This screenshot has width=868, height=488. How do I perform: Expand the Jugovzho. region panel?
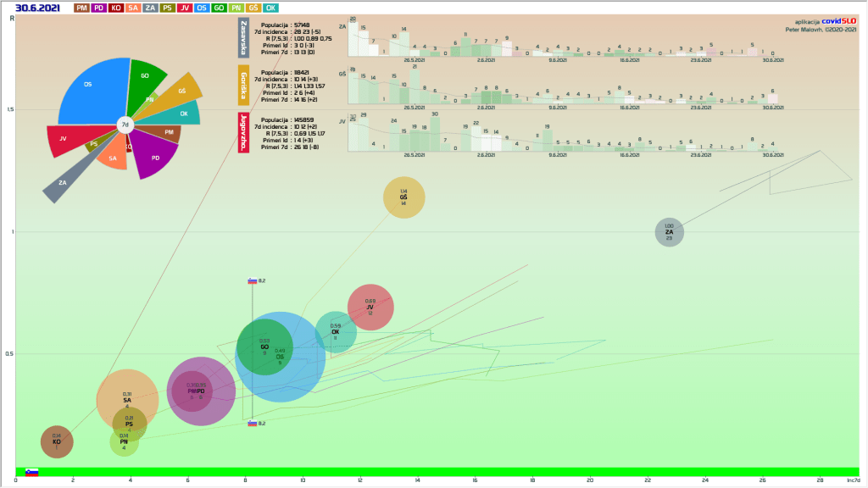[244, 132]
